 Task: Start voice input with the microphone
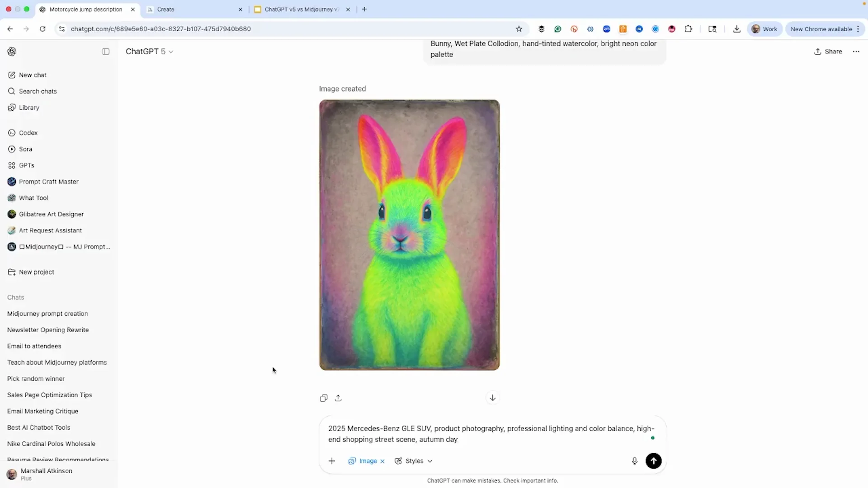click(x=635, y=461)
